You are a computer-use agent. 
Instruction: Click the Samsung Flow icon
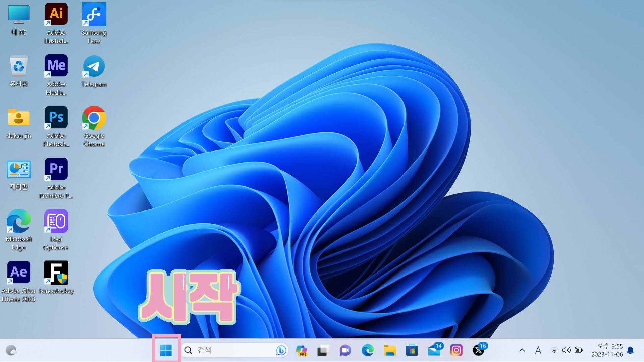tap(94, 15)
